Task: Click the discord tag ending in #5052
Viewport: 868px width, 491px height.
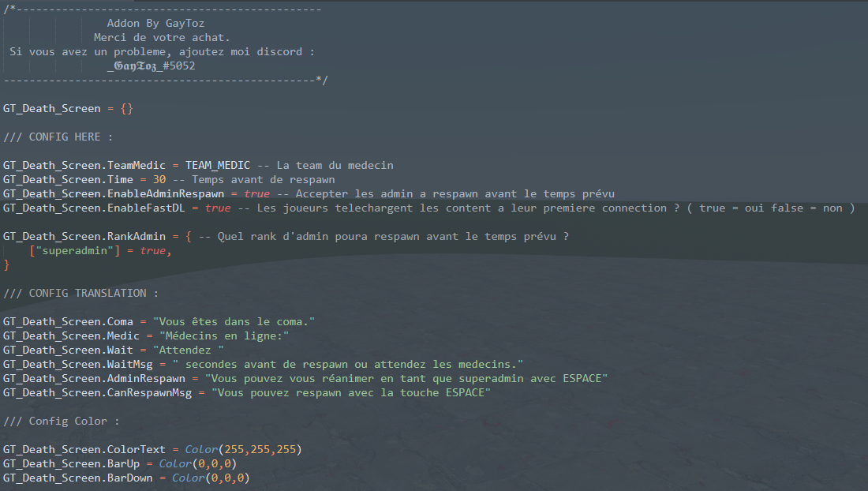Action: point(152,66)
